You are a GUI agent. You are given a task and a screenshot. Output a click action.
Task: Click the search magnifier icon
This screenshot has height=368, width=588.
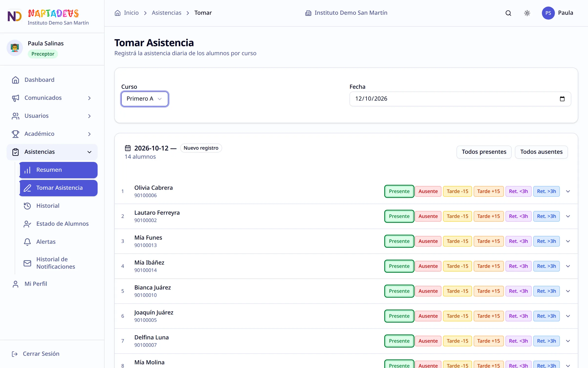pyautogui.click(x=508, y=13)
